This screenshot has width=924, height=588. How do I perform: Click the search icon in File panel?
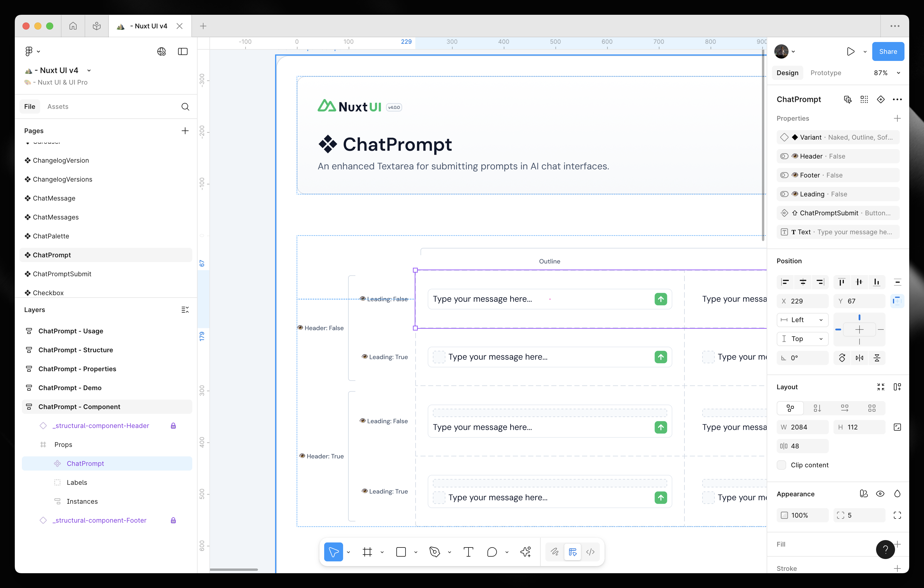pos(185,107)
